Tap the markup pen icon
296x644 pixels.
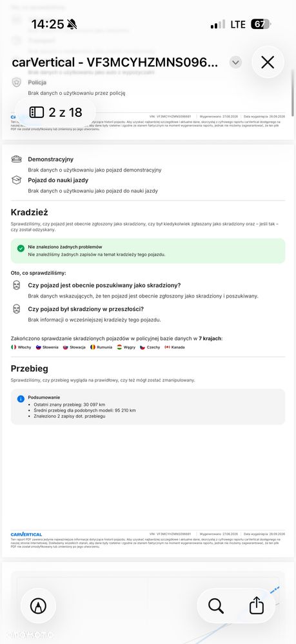pos(38,605)
